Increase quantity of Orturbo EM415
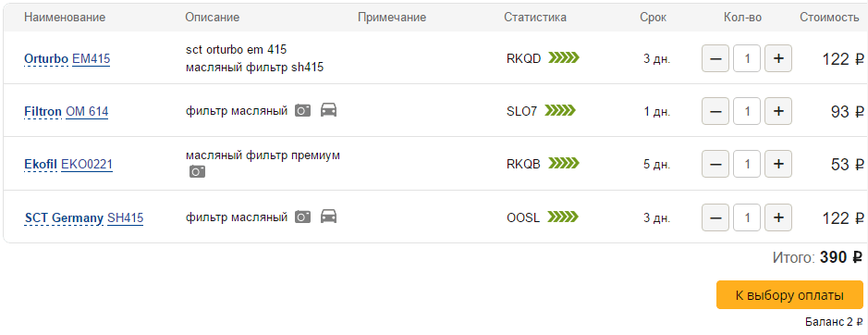 pyautogui.click(x=778, y=58)
